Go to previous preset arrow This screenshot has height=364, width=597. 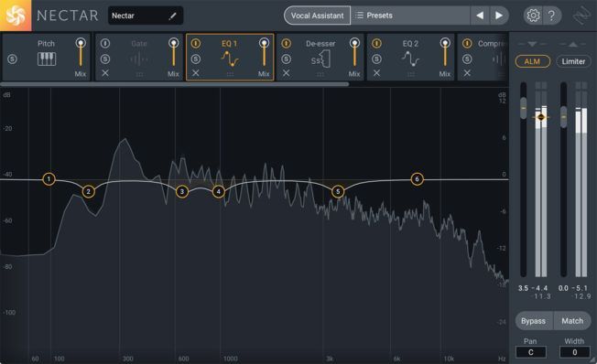(x=480, y=16)
